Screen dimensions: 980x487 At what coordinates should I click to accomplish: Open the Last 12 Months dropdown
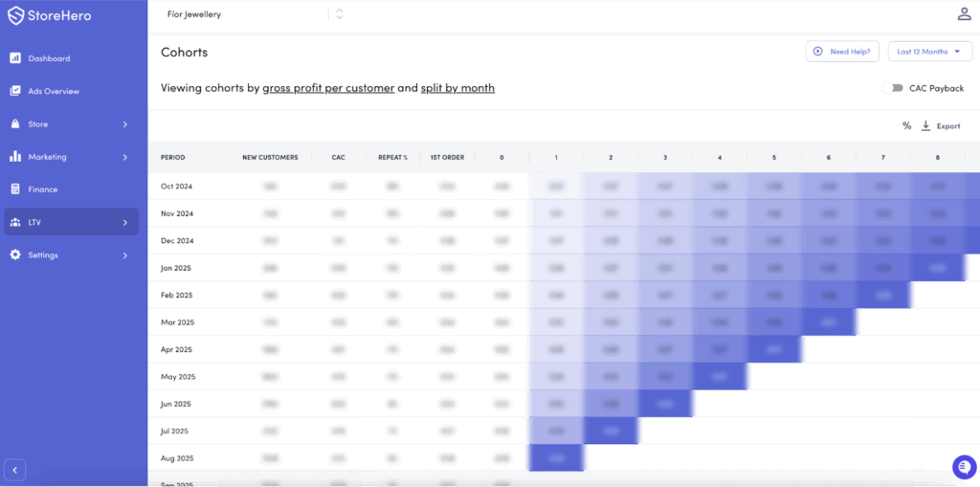[930, 52]
